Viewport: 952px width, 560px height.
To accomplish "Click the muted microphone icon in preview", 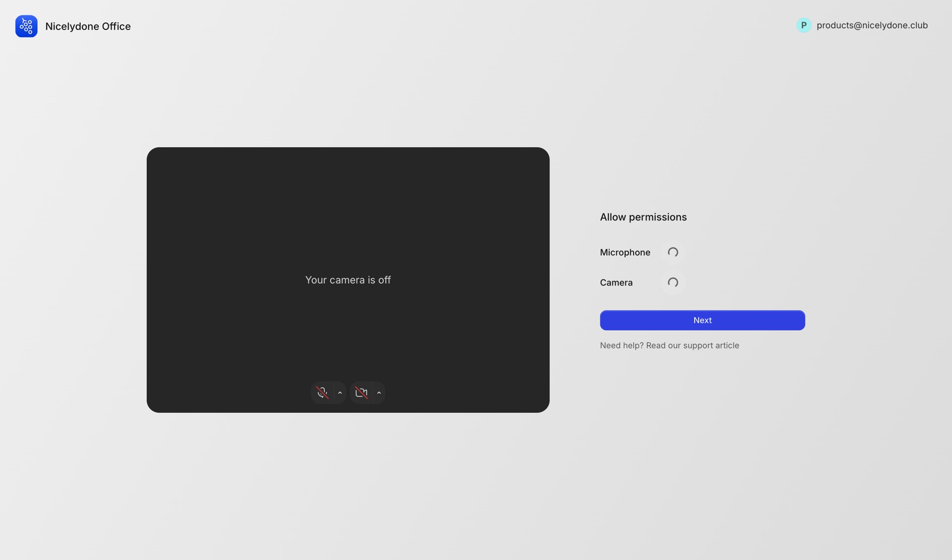I will (323, 392).
